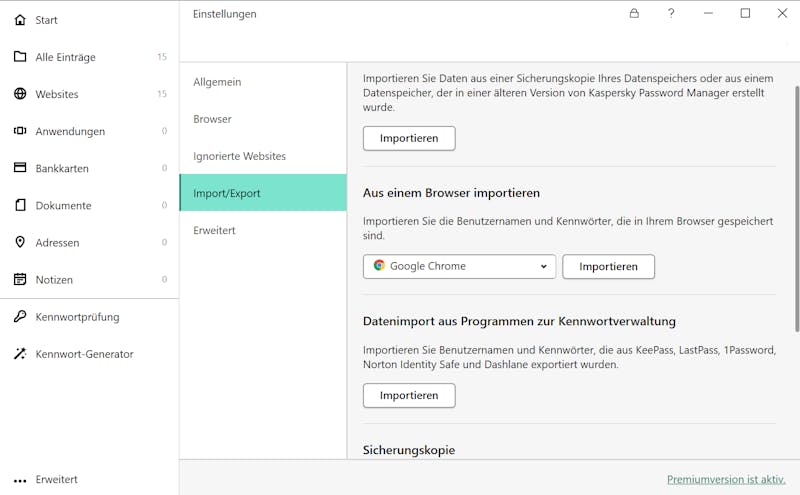Expand Erweitert three-dots menu in sidebar
This screenshot has width=800, height=495.
[20, 480]
